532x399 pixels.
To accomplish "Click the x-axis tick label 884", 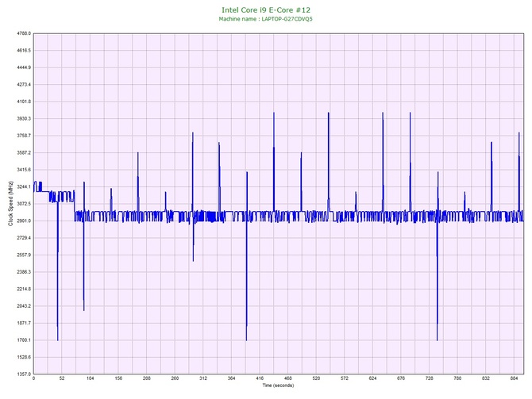I will (514, 378).
